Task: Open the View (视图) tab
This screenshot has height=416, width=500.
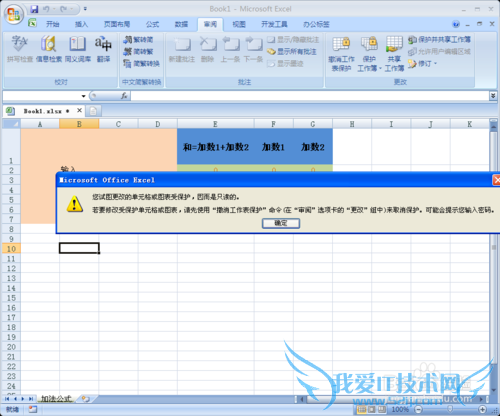Action: 239,24
